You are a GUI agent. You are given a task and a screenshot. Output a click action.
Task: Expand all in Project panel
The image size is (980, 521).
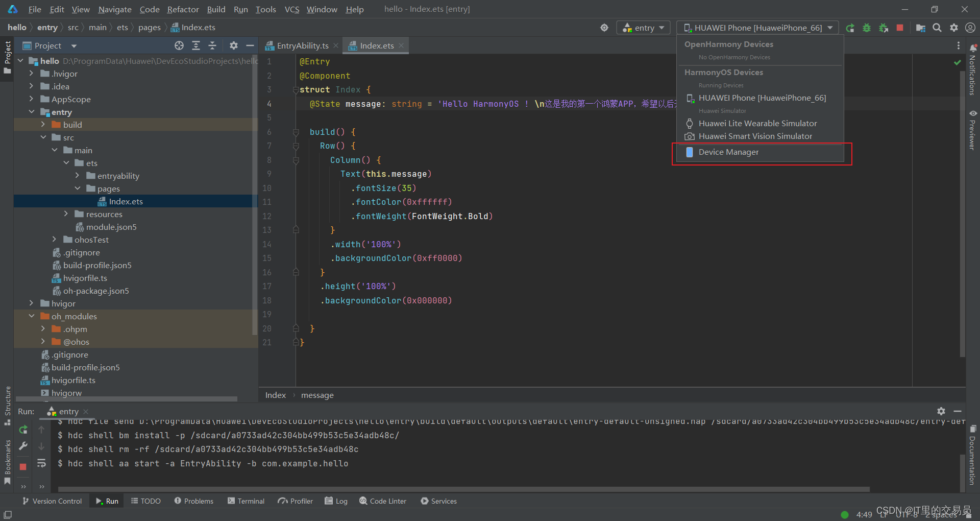(x=196, y=45)
